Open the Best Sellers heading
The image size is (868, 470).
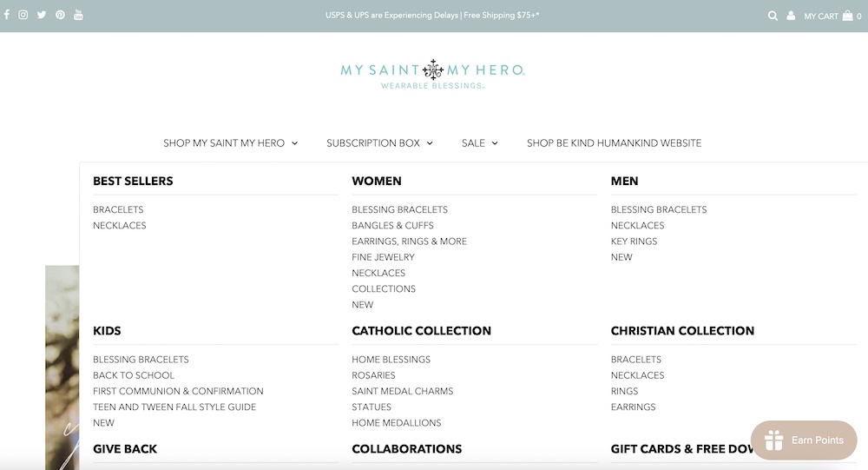(133, 181)
